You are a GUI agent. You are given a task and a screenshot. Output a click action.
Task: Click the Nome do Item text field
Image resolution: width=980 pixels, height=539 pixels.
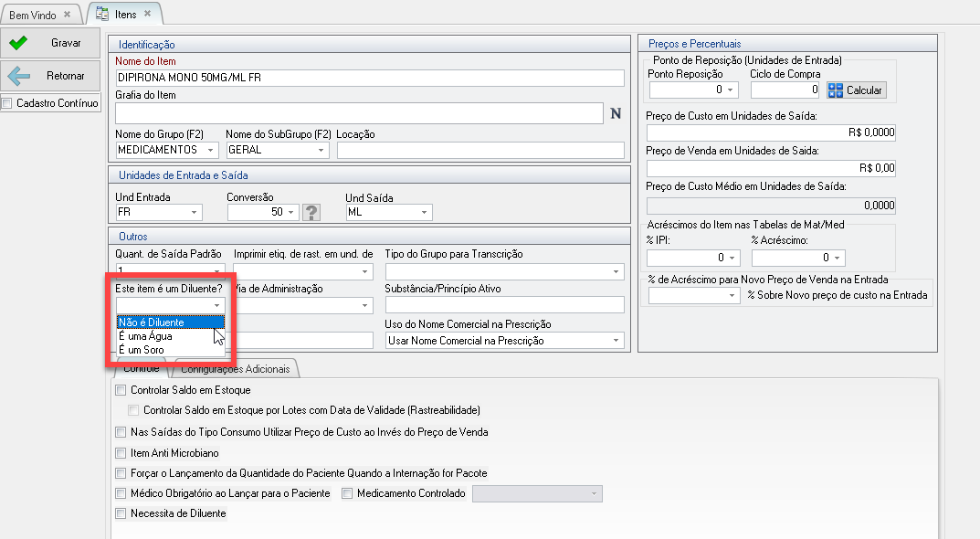coord(369,79)
